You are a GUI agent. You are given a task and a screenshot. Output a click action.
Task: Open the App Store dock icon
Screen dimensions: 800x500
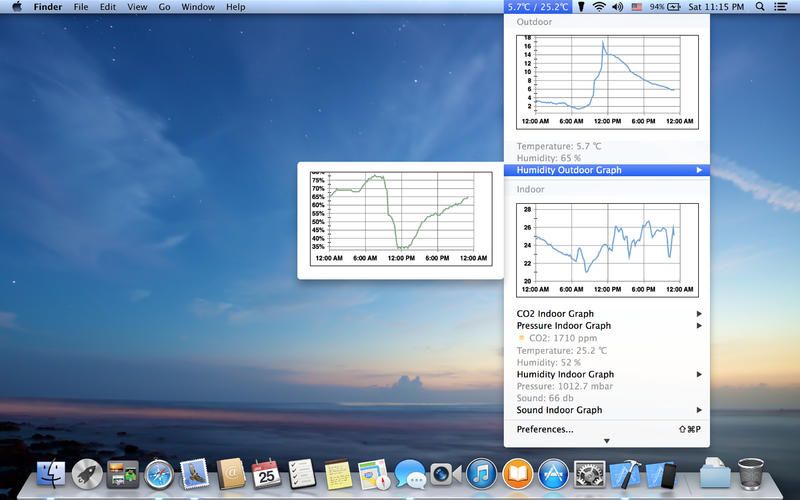point(553,474)
